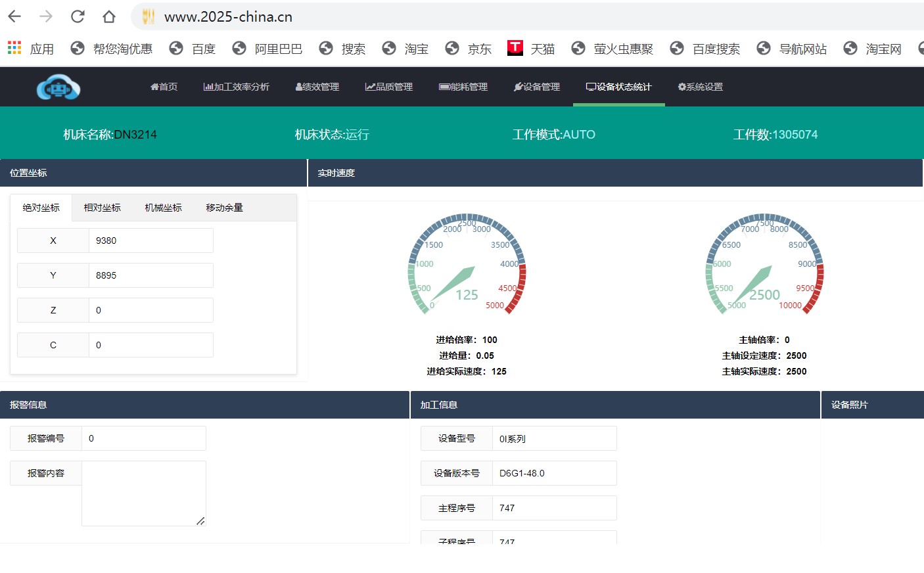Open the 导航网站 bookmark
Screen dimensions: 924x573
click(792, 49)
